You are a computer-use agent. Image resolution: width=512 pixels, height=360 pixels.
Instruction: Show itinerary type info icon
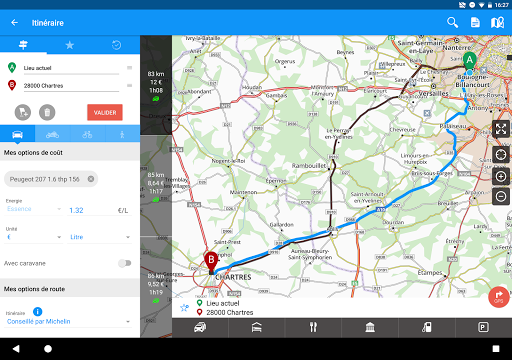(x=38, y=312)
